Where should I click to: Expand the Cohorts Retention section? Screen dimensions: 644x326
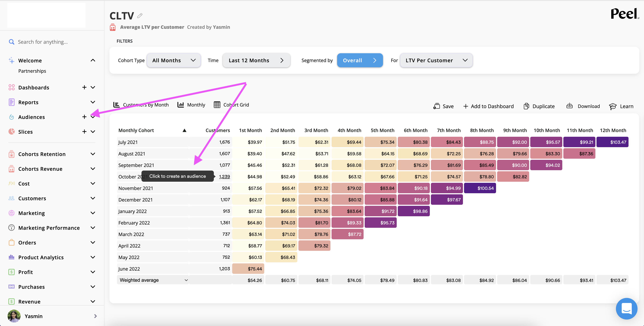click(93, 154)
